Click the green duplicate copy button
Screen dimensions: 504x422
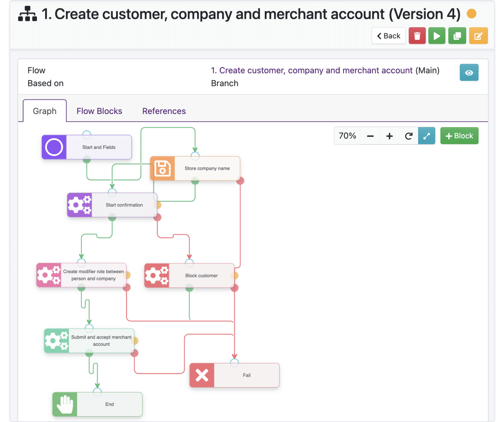pos(457,36)
